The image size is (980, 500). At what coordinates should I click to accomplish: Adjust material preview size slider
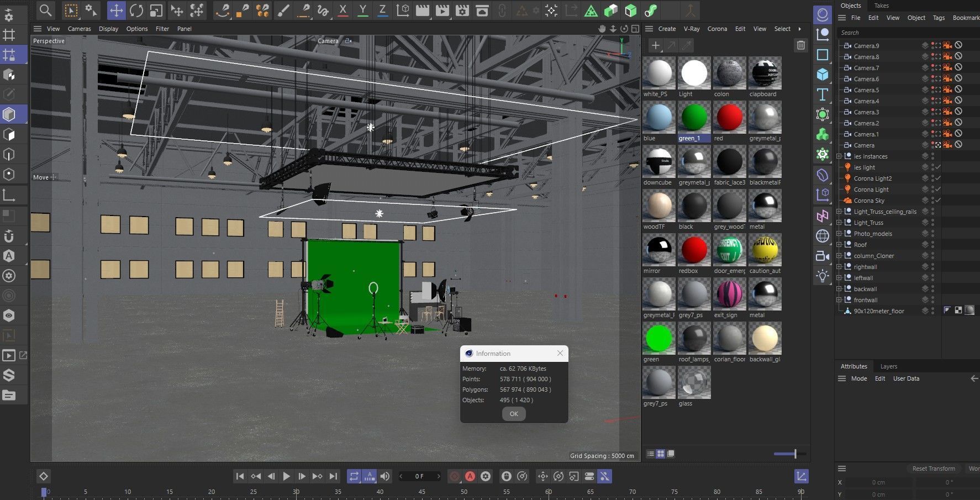790,454
